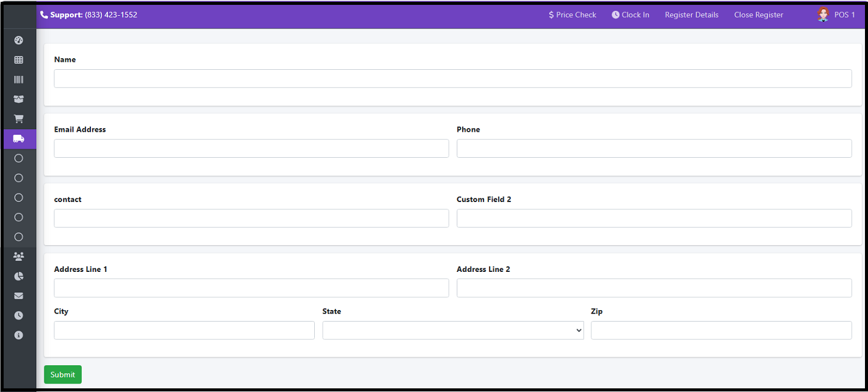This screenshot has width=868, height=392.
Task: Submit the form
Action: 62,374
